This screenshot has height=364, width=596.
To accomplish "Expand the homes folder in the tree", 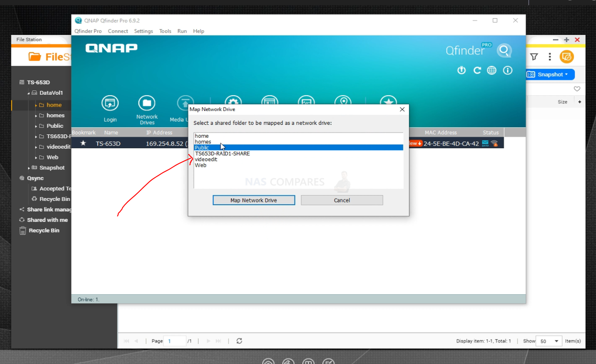I will (36, 116).
